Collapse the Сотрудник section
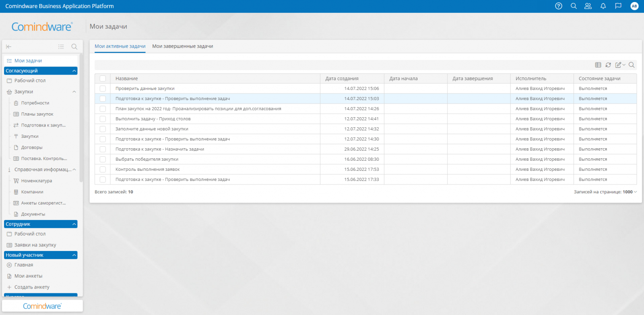 tap(74, 224)
